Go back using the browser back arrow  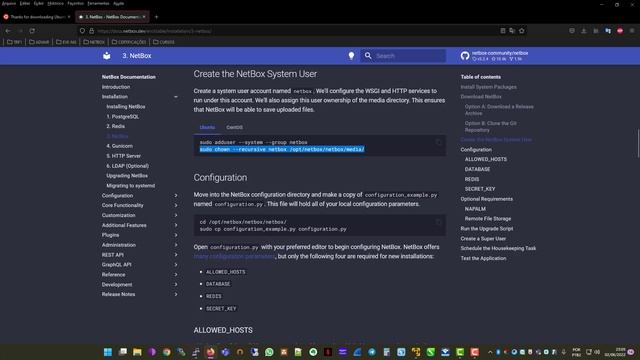(8, 31)
